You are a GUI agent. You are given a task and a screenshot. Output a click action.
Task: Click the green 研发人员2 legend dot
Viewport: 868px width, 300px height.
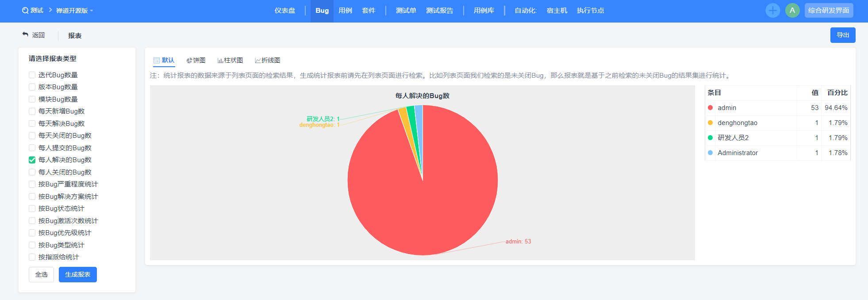pos(710,138)
